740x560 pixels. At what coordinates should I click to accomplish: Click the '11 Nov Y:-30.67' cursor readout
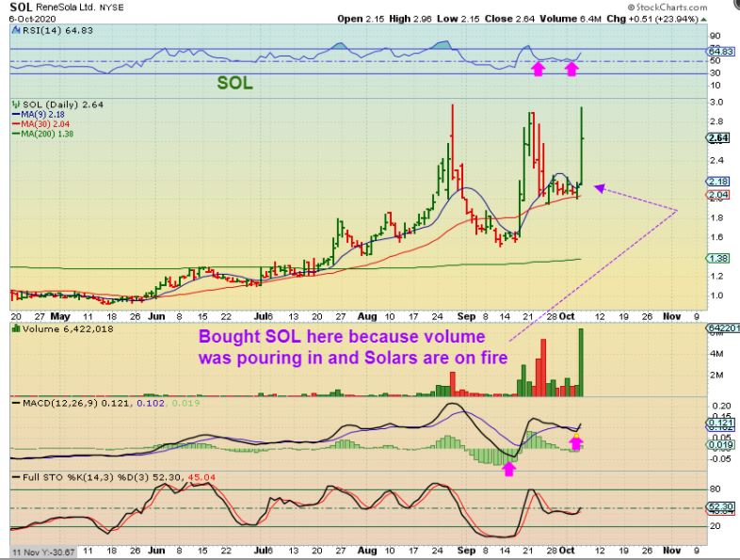(43, 552)
